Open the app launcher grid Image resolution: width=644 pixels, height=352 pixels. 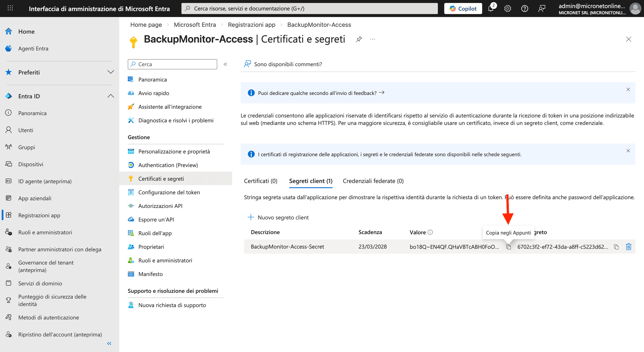click(x=10, y=8)
